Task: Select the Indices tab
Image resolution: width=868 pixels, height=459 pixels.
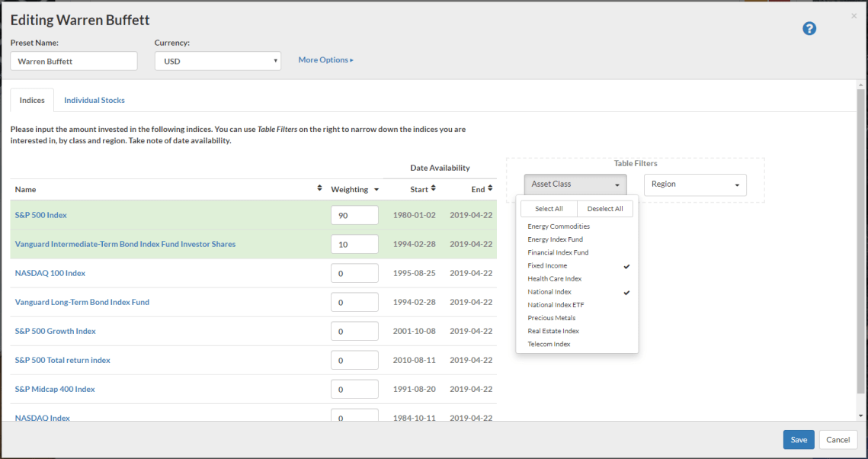Action: [x=32, y=100]
